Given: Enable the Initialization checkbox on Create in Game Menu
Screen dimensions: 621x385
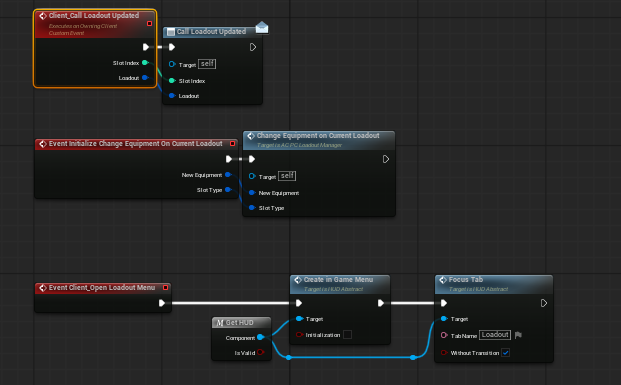Looking at the screenshot, I should (x=347, y=335).
